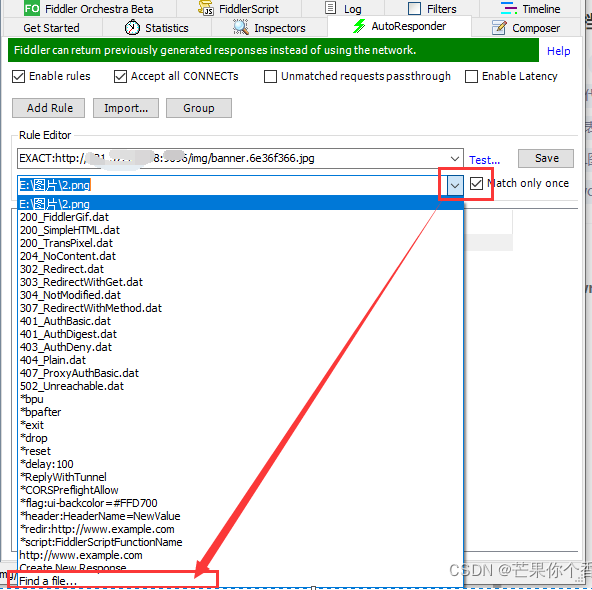Open the Filters tab
The height and width of the screenshot is (590, 592).
pyautogui.click(x=432, y=8)
